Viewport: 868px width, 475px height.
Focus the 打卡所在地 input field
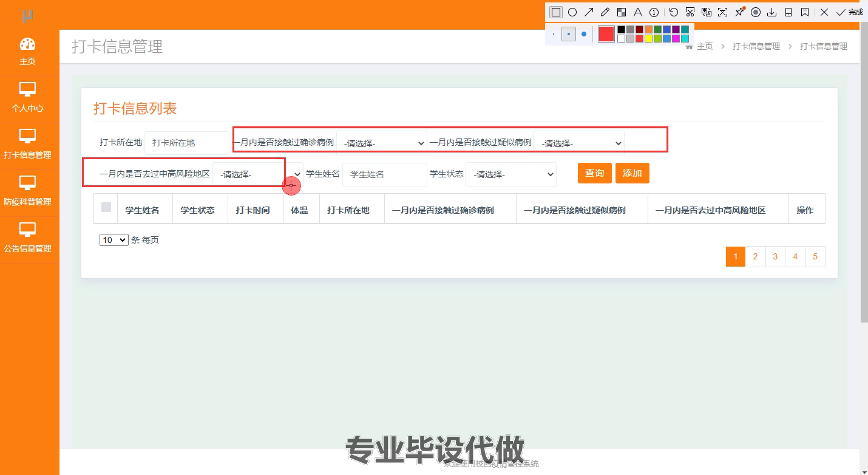pyautogui.click(x=187, y=143)
